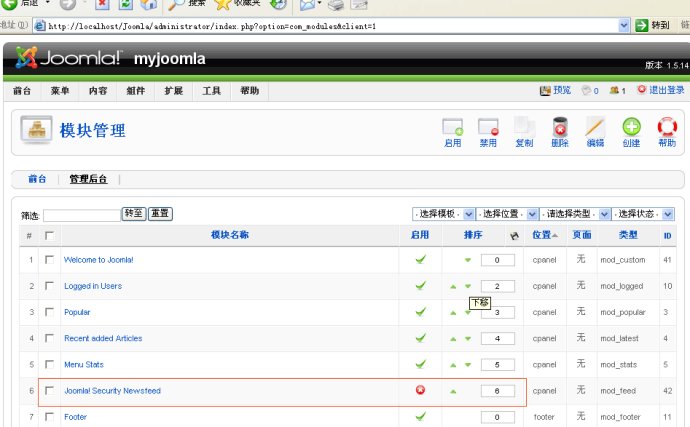Screen dimensions: 690x427
Task: Open the 帮助 menu in the menu bar
Action: (250, 91)
